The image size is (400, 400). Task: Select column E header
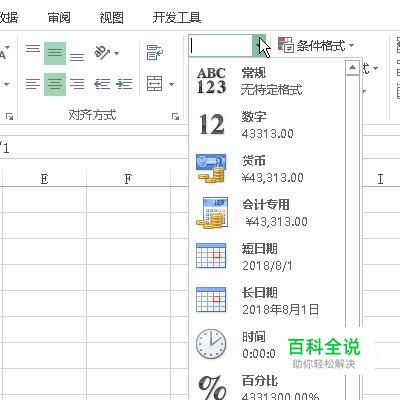[x=44, y=179]
